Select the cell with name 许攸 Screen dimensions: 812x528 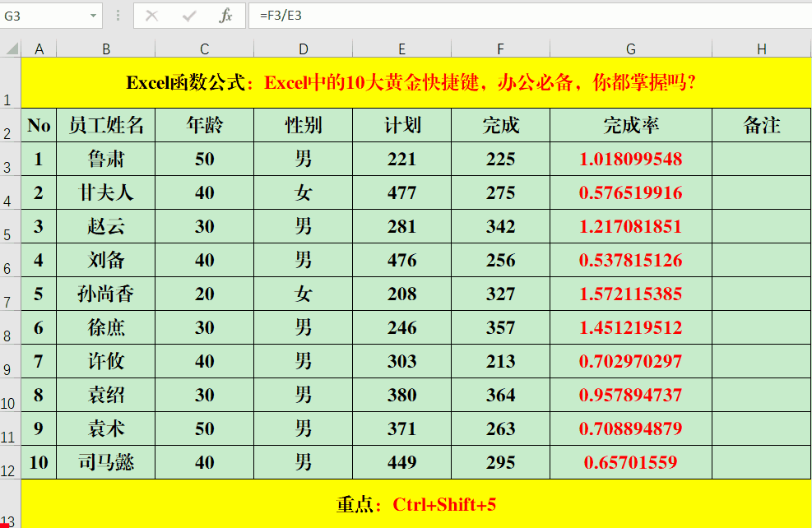click(x=105, y=361)
